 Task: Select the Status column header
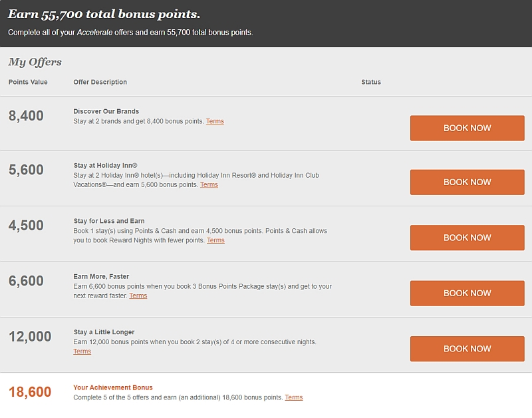(371, 82)
